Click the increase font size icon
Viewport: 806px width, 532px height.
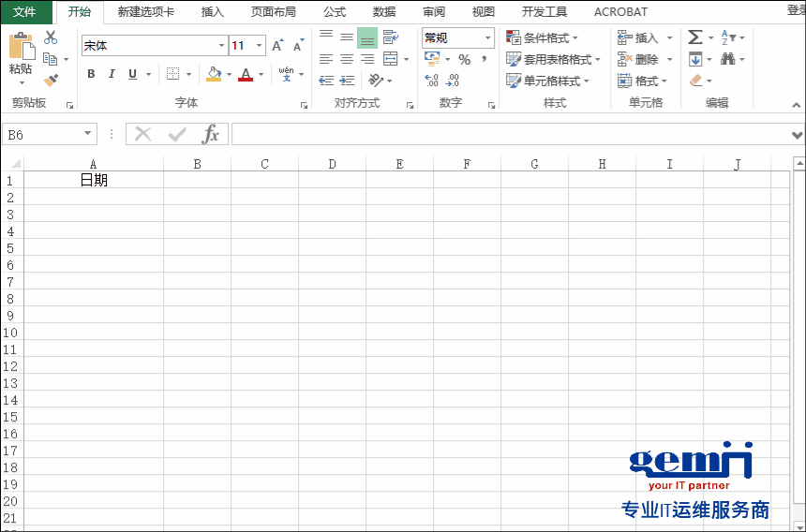(277, 46)
